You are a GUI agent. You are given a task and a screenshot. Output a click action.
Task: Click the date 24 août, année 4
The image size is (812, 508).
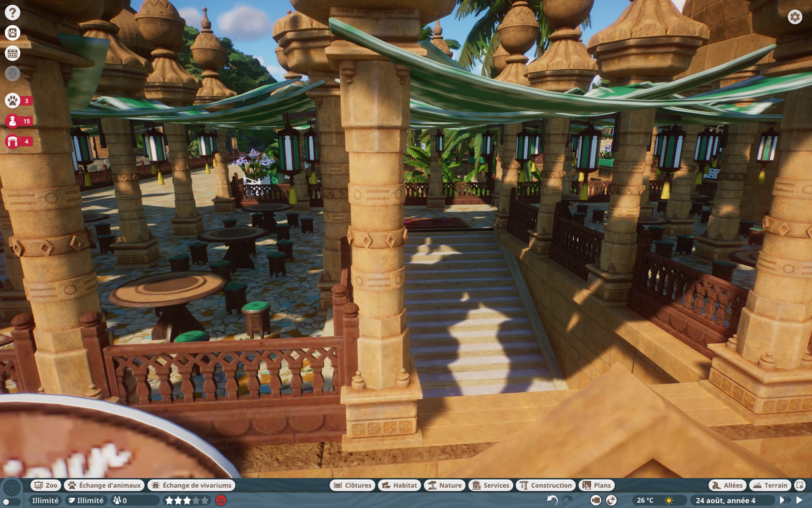click(725, 500)
